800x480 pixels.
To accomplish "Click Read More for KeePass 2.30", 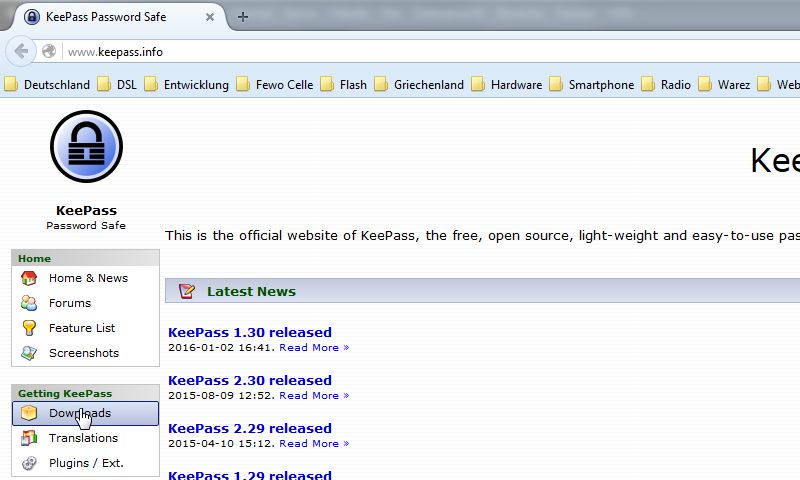I will coord(314,395).
